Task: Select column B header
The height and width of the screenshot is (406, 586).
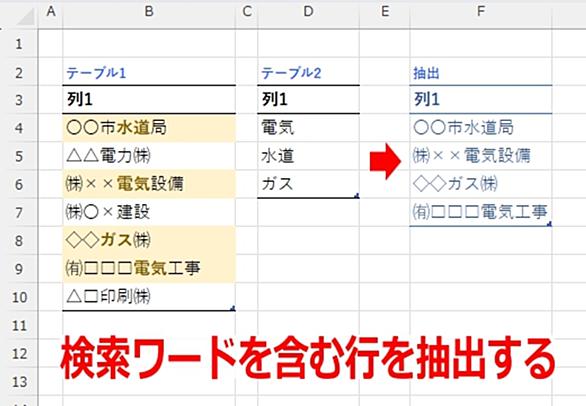Action: click(x=149, y=12)
